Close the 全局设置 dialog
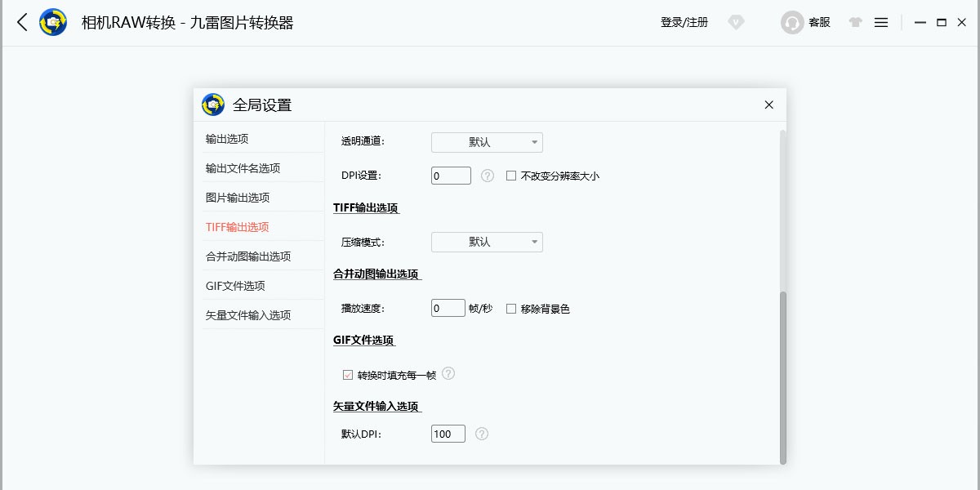980x490 pixels. pyautogui.click(x=768, y=105)
